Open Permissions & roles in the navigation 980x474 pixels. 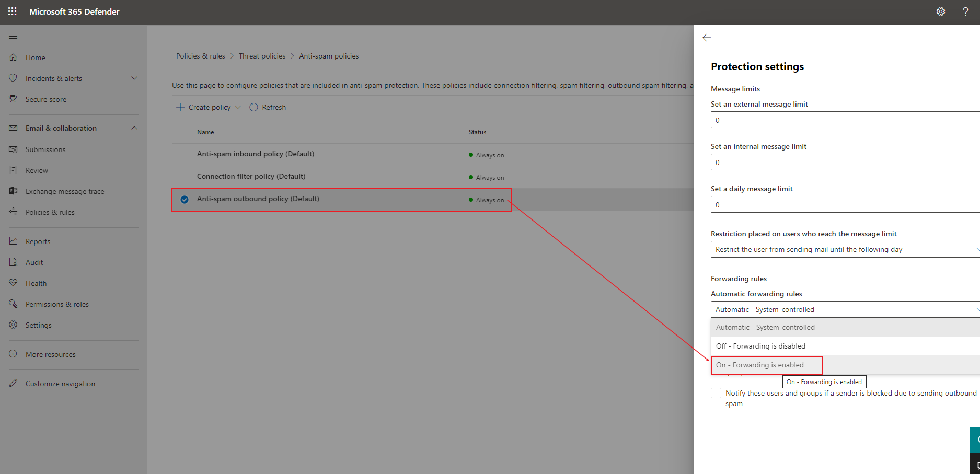point(57,304)
